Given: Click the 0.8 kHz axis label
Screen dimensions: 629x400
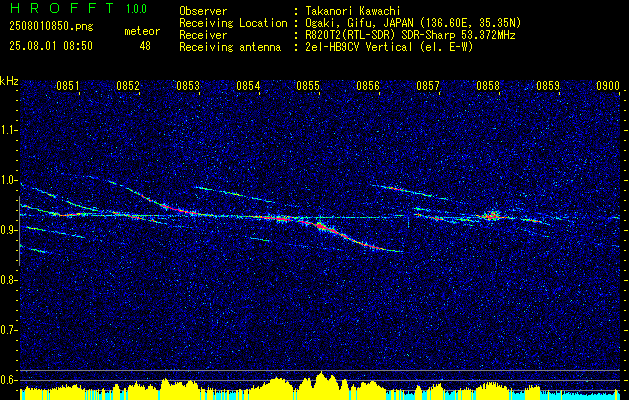Looking at the screenshot, I should (x=8, y=280).
